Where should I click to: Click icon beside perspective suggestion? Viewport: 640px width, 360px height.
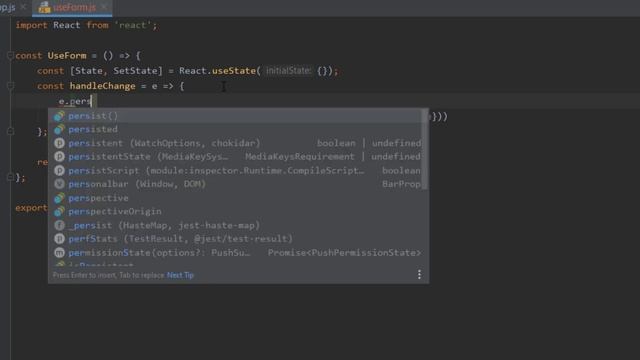click(x=60, y=198)
